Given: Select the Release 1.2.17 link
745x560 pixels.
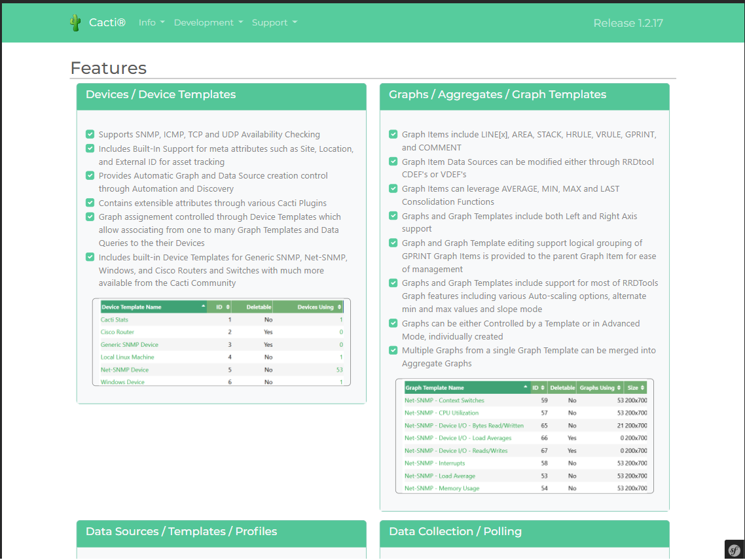Looking at the screenshot, I should click(x=628, y=23).
